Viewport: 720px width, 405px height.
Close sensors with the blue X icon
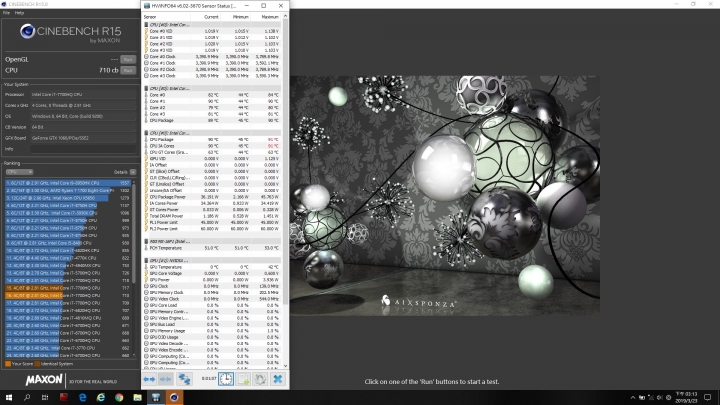pos(278,379)
